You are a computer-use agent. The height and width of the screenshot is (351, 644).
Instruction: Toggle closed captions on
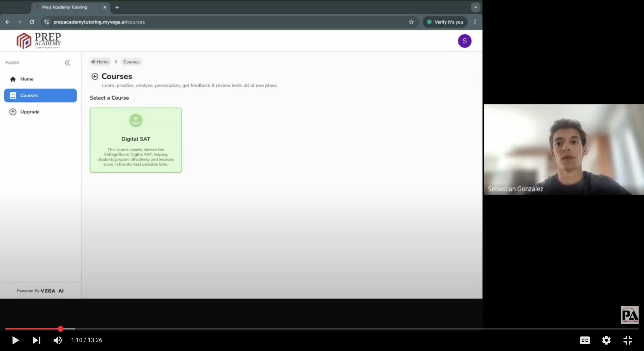pyautogui.click(x=585, y=340)
